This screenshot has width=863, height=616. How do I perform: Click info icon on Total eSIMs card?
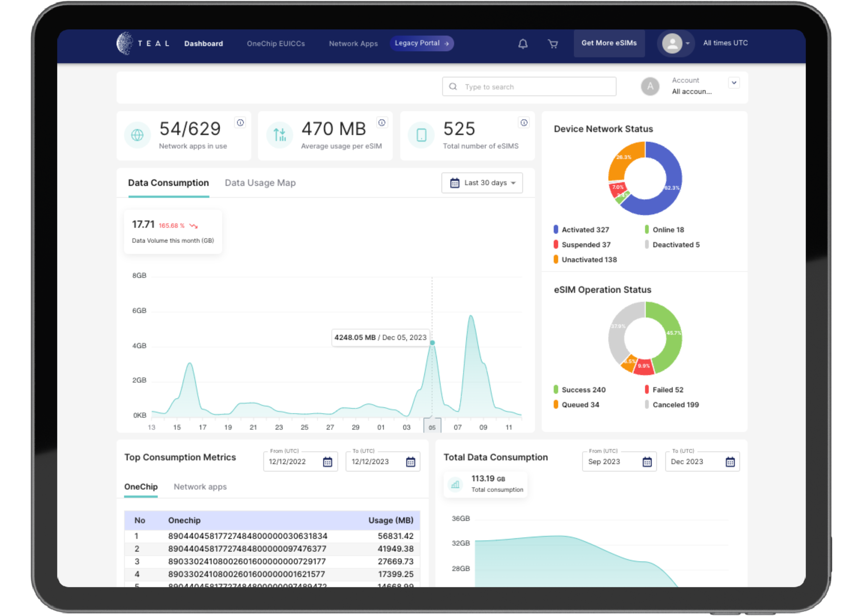(524, 123)
